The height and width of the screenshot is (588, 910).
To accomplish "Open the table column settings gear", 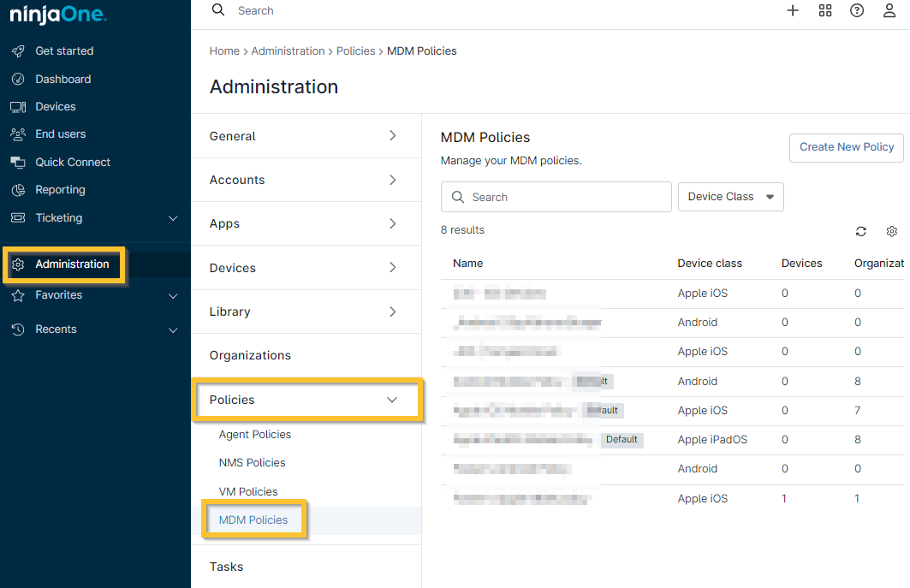I will pyautogui.click(x=891, y=231).
